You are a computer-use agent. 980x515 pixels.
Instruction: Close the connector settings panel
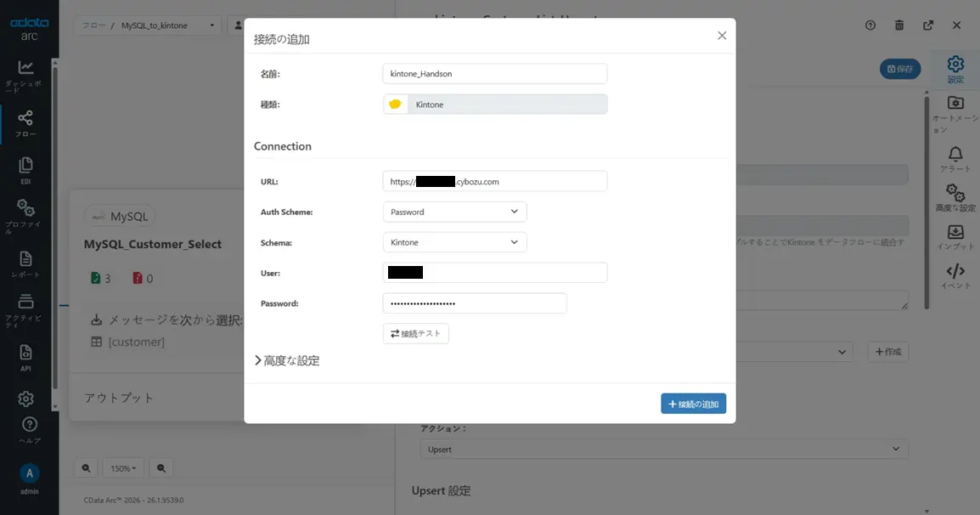tap(956, 25)
